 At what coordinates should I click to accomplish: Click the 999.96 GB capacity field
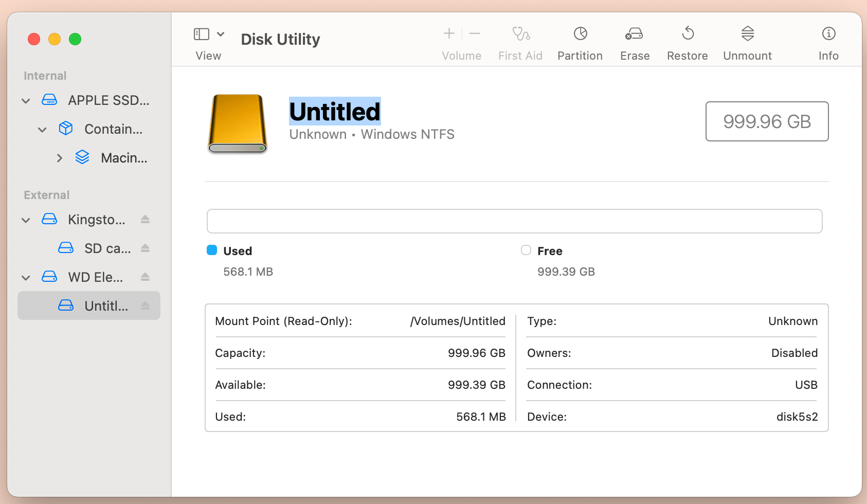(766, 121)
